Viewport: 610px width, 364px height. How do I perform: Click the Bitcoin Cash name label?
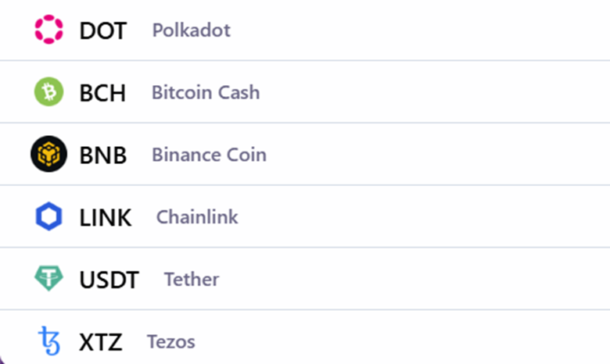pyautogui.click(x=206, y=92)
